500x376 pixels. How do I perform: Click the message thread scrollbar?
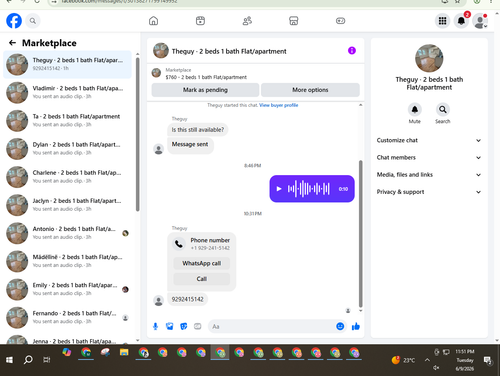point(360,234)
